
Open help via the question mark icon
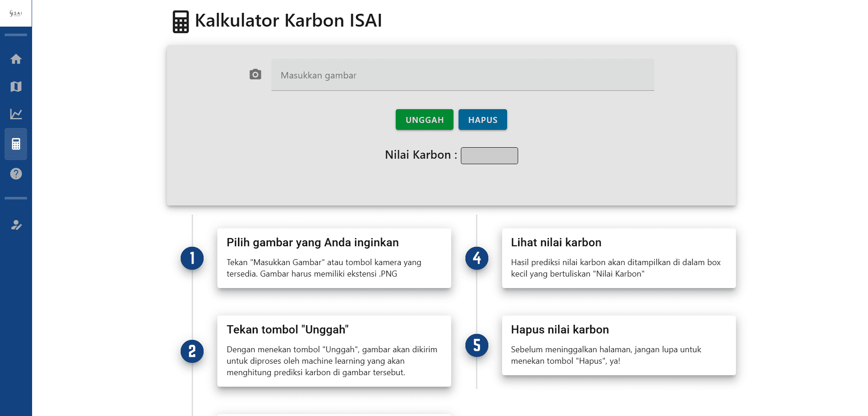pos(16,174)
